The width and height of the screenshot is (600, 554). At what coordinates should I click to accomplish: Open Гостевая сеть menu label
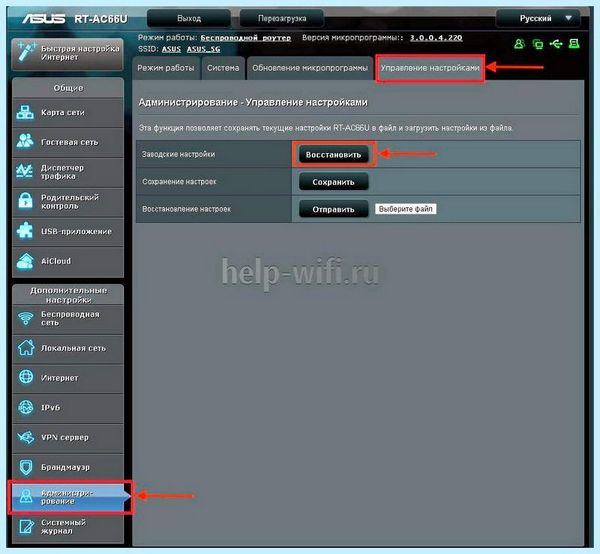(x=70, y=142)
